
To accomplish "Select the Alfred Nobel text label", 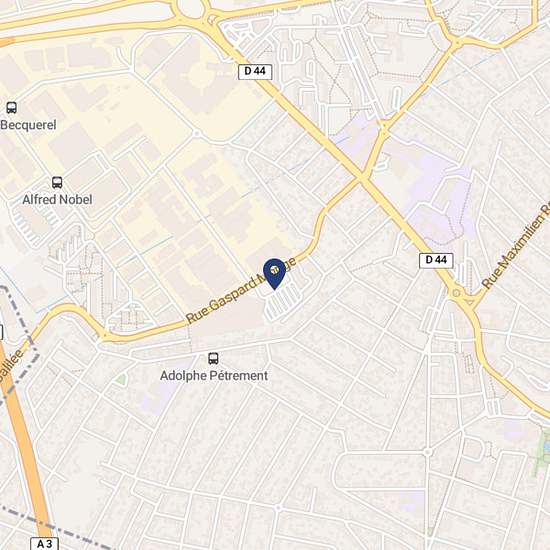I will [58, 200].
